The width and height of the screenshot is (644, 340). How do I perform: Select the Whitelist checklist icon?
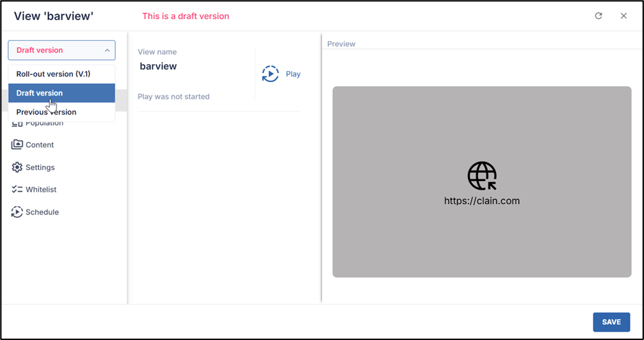[x=17, y=190]
